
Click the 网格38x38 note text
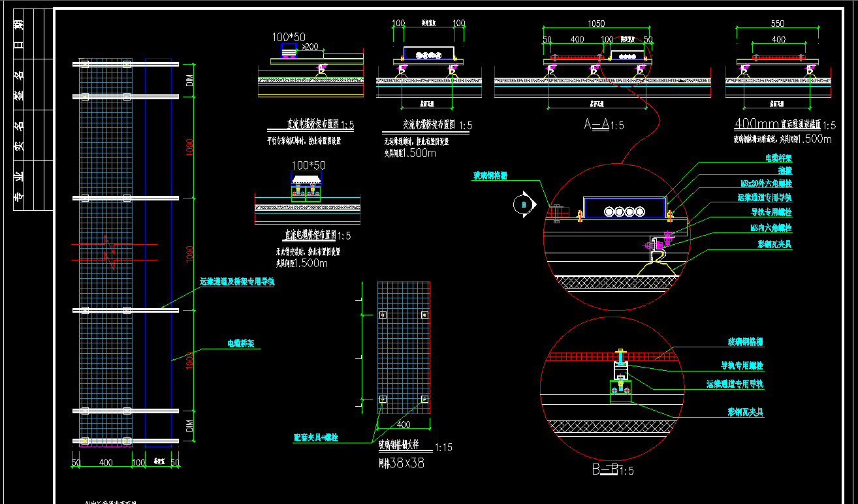[402, 464]
